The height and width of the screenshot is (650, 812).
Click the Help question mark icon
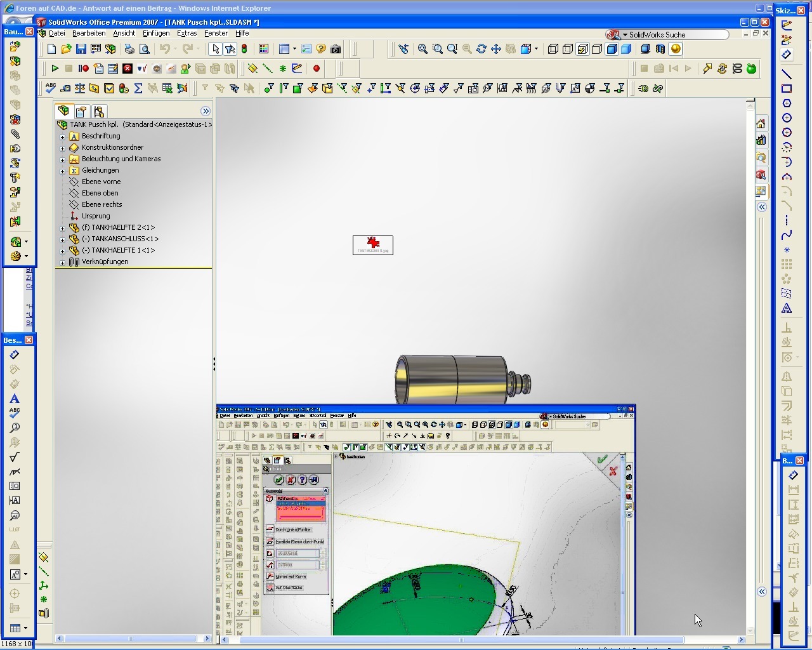pos(321,49)
